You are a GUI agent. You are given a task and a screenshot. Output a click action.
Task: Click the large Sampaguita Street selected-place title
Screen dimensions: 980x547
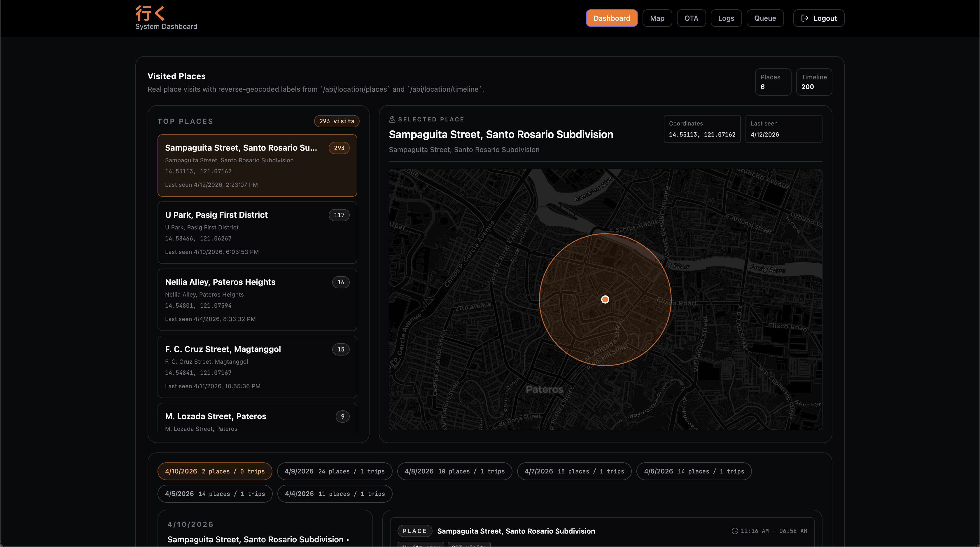[501, 134]
